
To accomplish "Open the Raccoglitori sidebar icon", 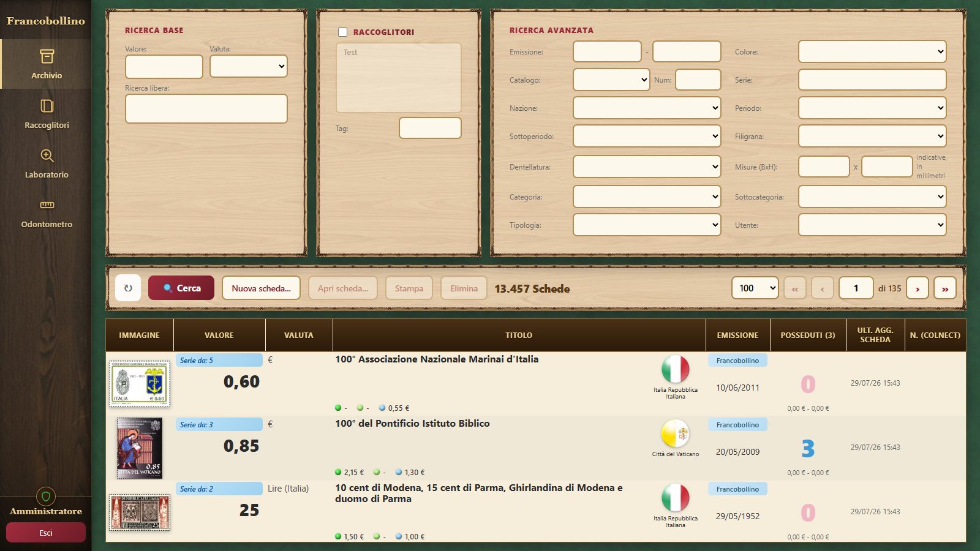I will 47,106.
